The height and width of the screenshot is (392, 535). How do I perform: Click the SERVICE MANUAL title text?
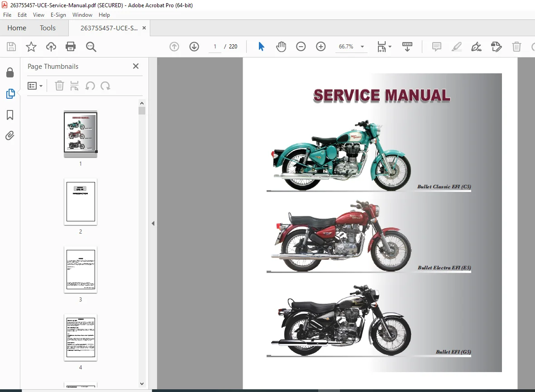382,96
